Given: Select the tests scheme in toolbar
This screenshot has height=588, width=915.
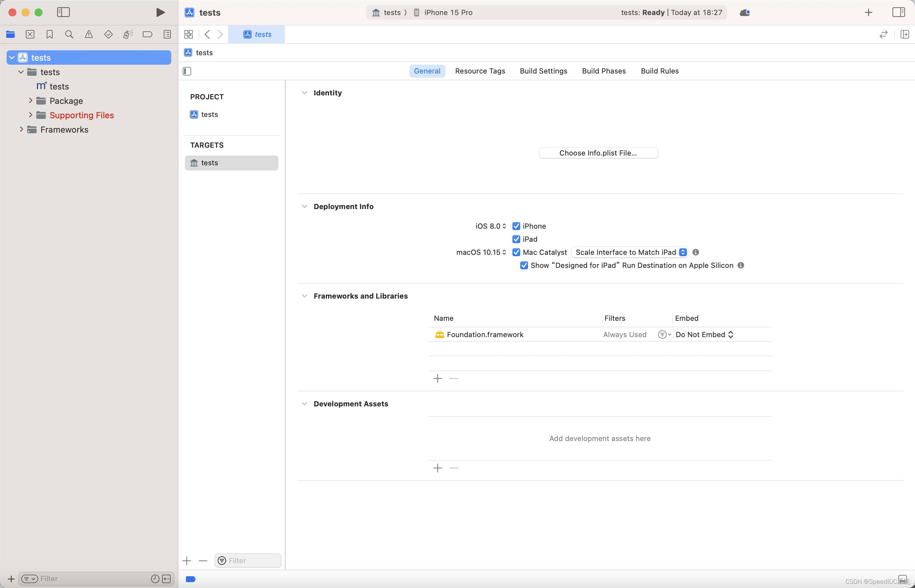Looking at the screenshot, I should point(387,12).
